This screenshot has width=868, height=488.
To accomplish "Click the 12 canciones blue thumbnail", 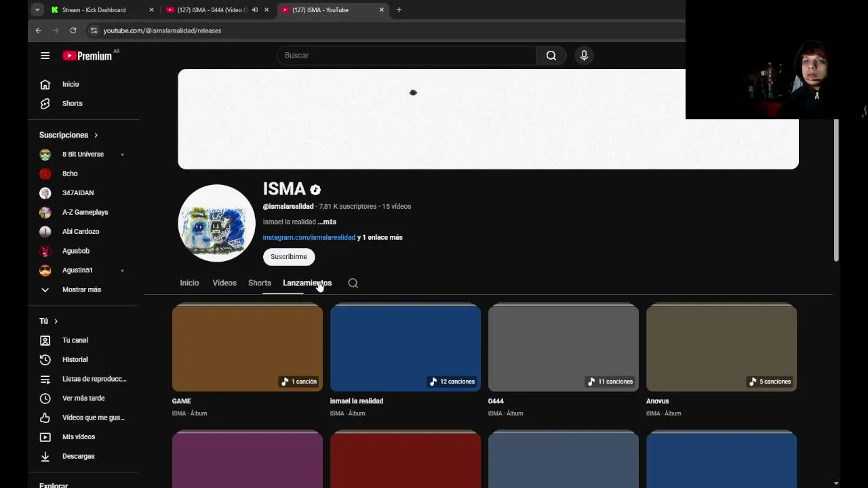I will click(406, 348).
